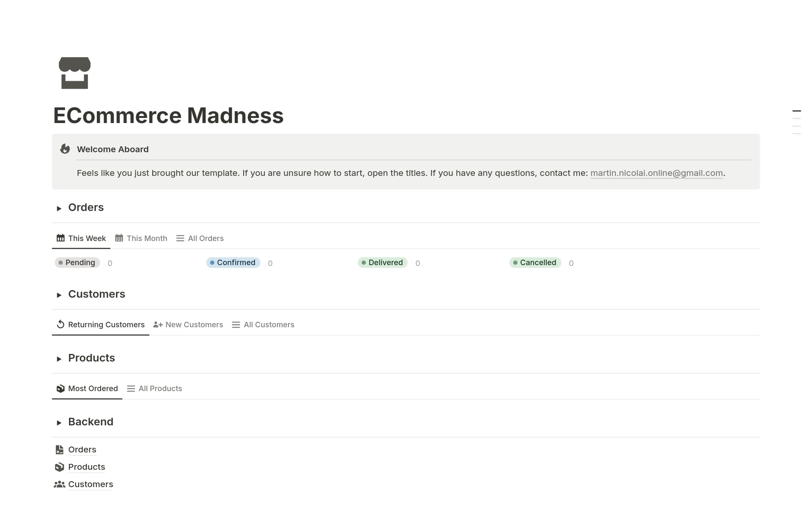Switch to the All Products view
Image resolution: width=812 pixels, height=507 pixels.
(x=160, y=388)
